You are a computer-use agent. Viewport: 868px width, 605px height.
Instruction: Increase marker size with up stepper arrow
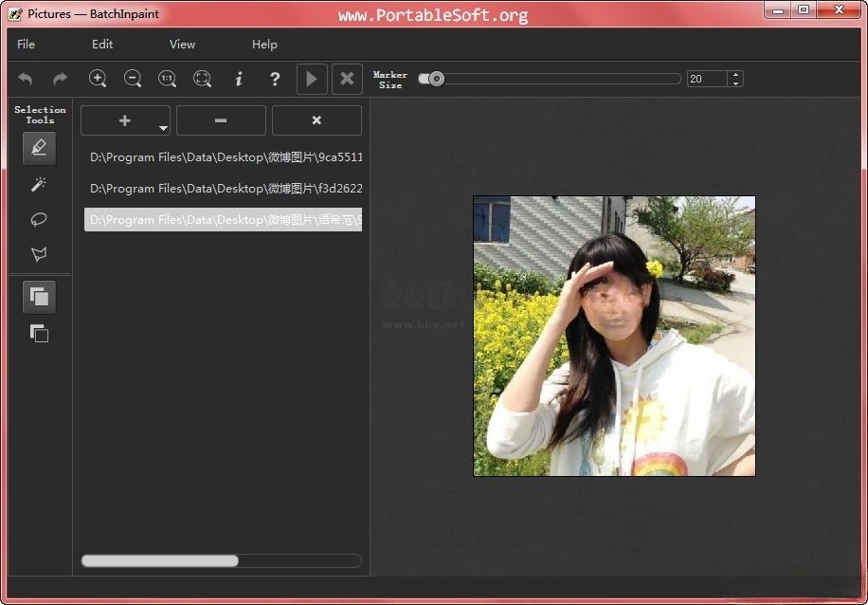pyautogui.click(x=736, y=75)
